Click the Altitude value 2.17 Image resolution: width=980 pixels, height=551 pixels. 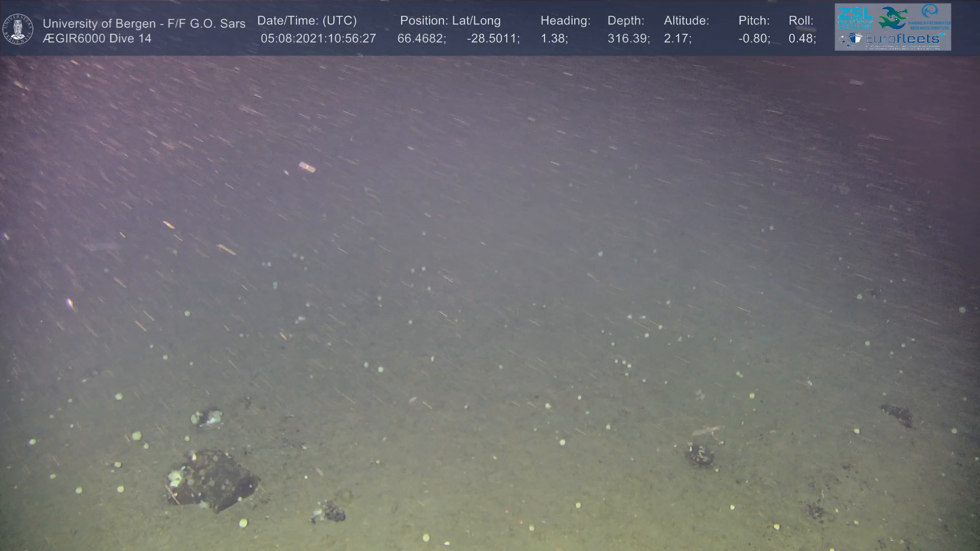(677, 39)
